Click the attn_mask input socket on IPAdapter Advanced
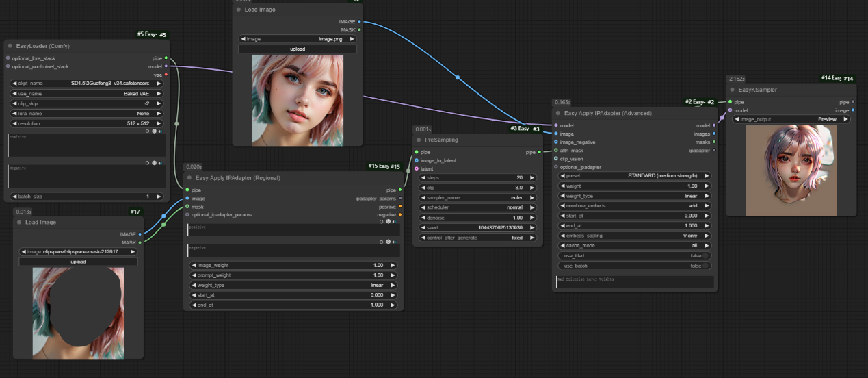868x378 pixels. click(x=556, y=150)
